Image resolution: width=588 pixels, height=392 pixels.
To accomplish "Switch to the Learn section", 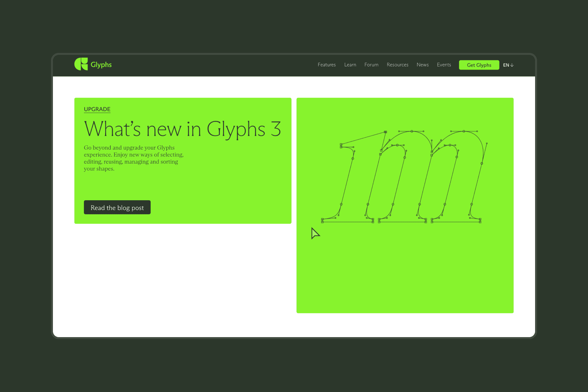I will click(x=350, y=65).
